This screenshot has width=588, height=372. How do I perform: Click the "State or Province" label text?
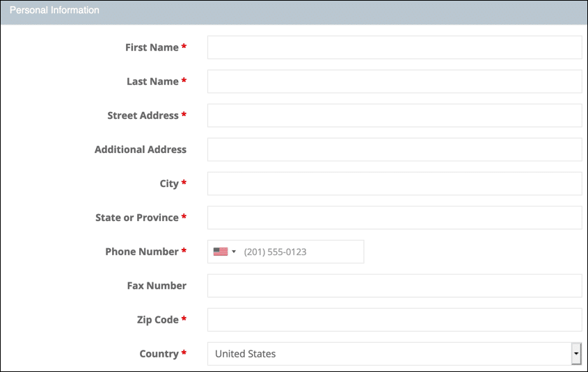(137, 218)
